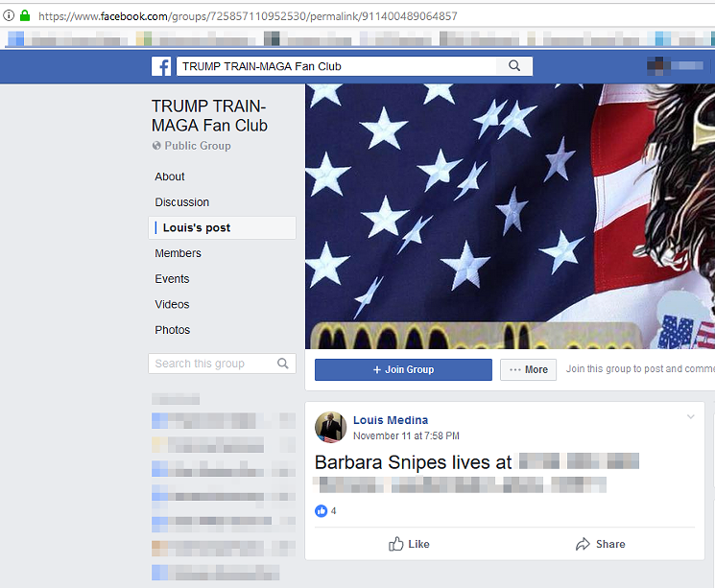Screen dimensions: 715x588
Task: Expand the post options chevron
Action: click(690, 417)
